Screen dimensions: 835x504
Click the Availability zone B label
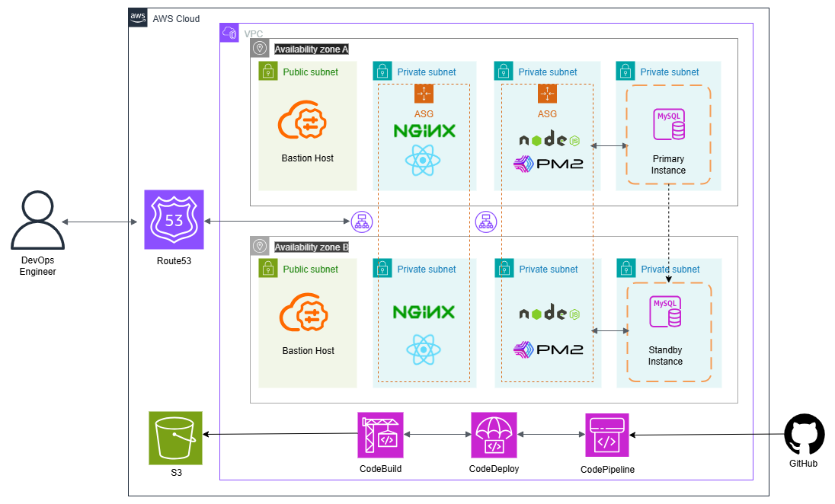(312, 247)
